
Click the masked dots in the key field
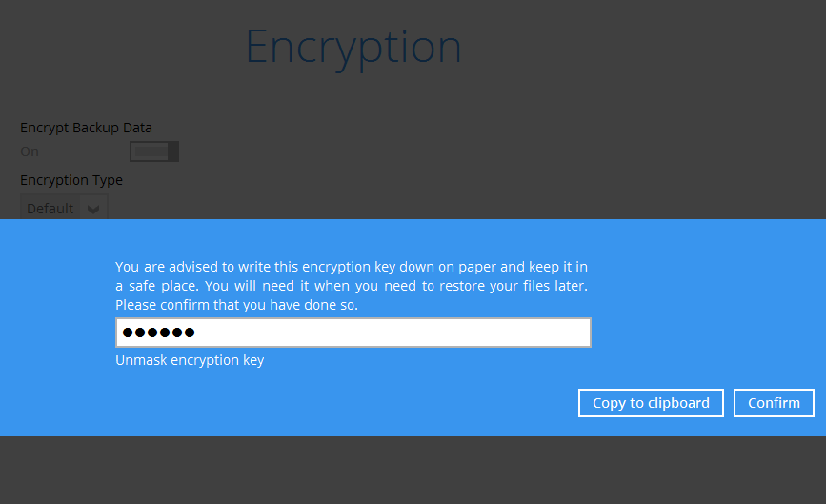click(x=158, y=333)
